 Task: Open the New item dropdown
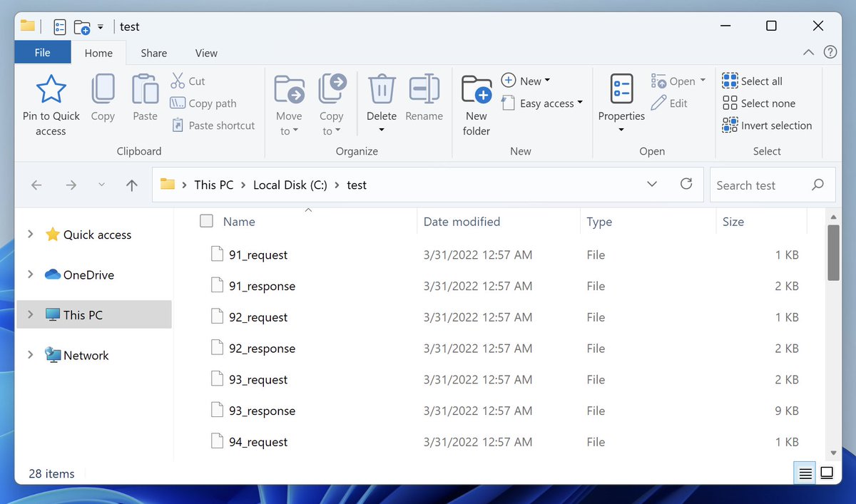(526, 81)
